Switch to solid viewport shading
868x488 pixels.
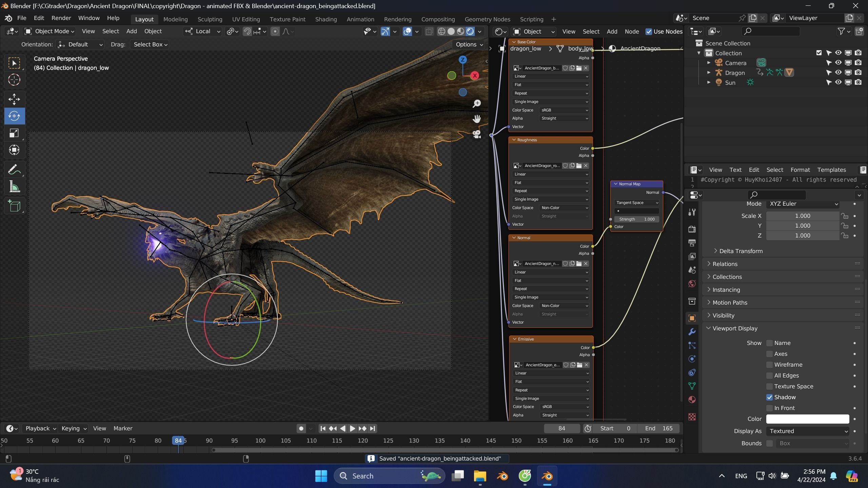coord(451,32)
